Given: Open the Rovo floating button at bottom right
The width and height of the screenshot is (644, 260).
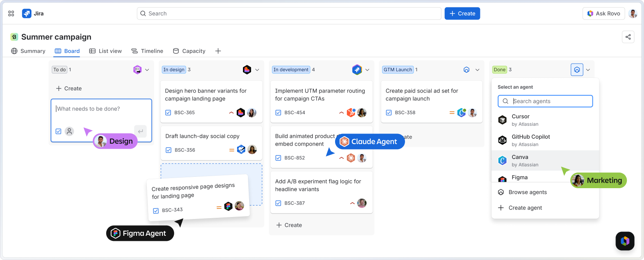Looking at the screenshot, I should tap(625, 241).
